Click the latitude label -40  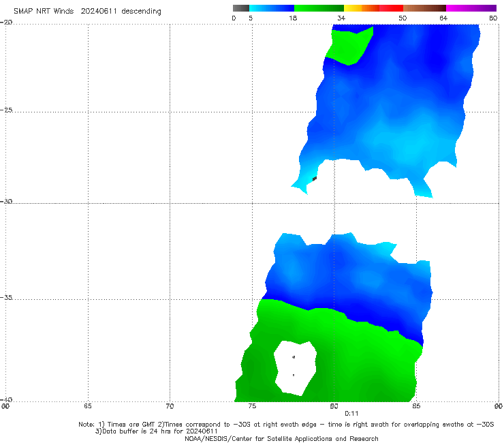coord(6,399)
